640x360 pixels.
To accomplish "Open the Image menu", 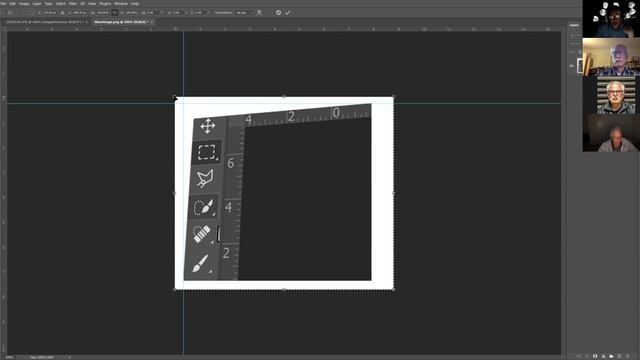I will [x=24, y=4].
